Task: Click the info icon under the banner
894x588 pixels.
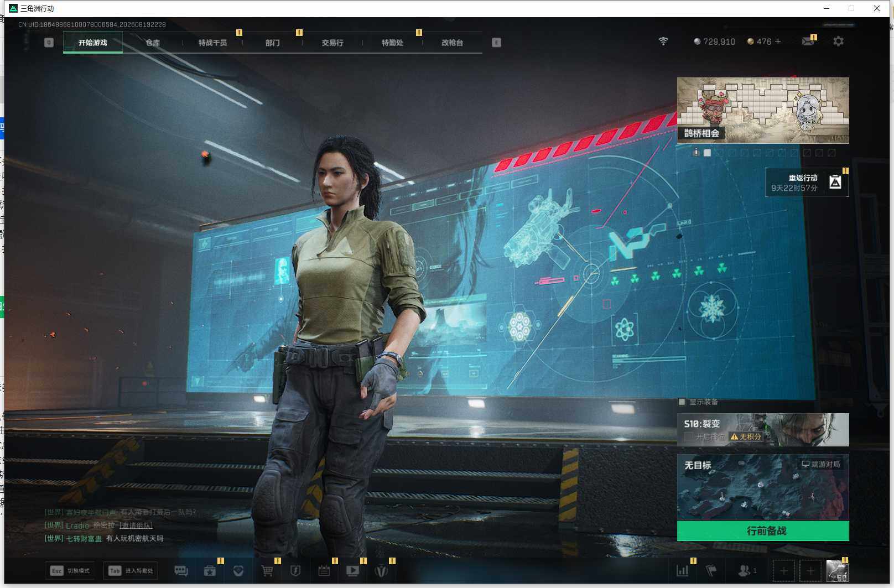Action: [696, 152]
